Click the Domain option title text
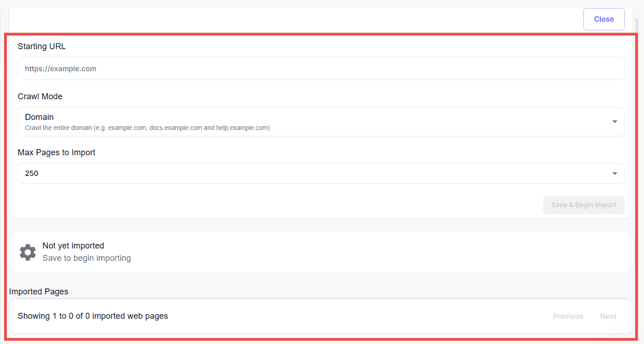This screenshot has width=644, height=344. pyautogui.click(x=39, y=117)
